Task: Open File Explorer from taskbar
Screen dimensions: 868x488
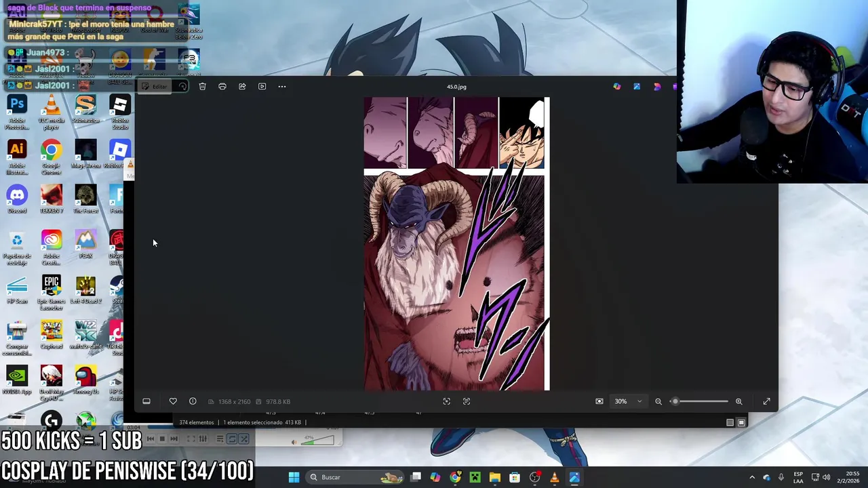Action: tap(495, 477)
